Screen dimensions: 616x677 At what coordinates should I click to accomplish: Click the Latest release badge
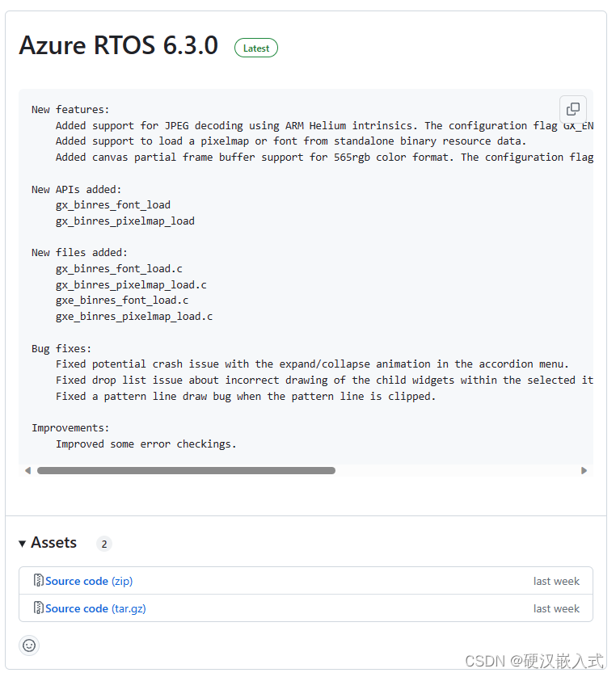(x=256, y=48)
